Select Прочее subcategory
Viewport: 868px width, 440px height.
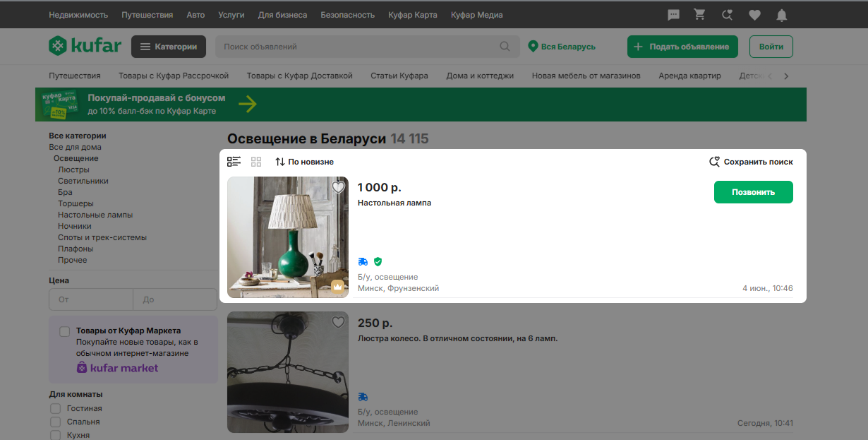point(73,260)
